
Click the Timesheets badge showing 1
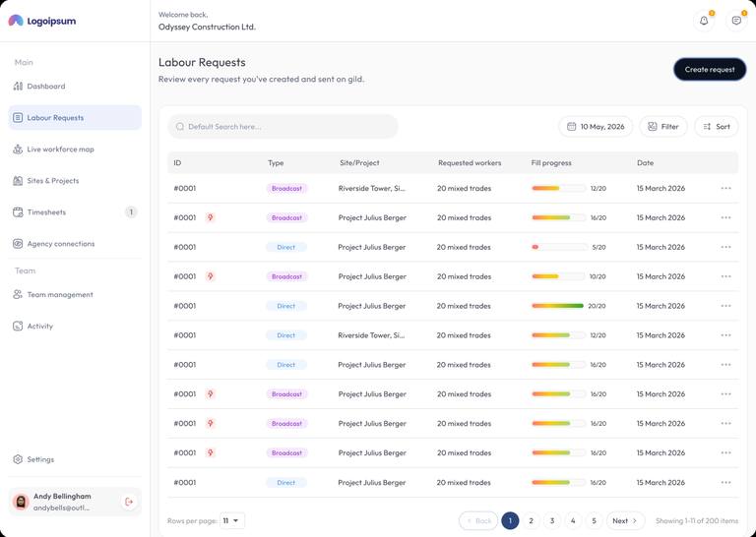(131, 211)
